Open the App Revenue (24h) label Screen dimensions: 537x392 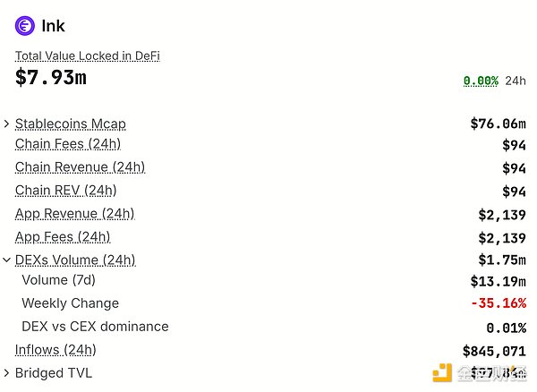(74, 214)
